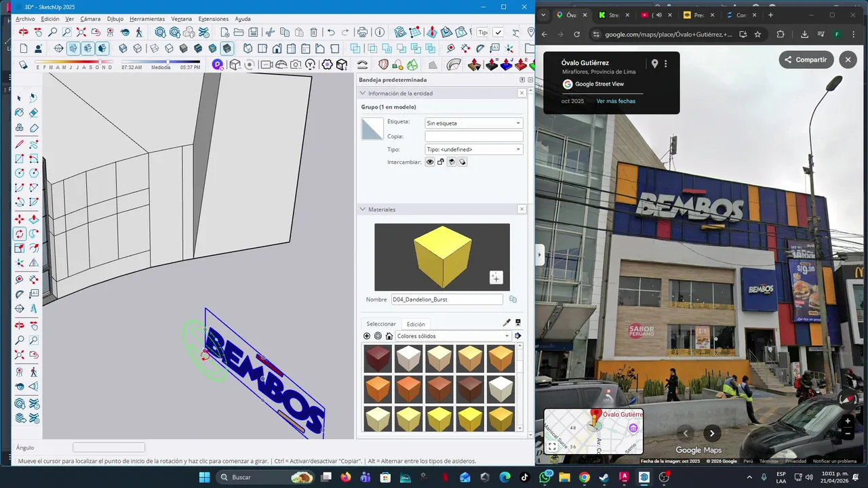This screenshot has width=868, height=488.
Task: Activate the Move tool with red arrows
Action: coord(20,219)
